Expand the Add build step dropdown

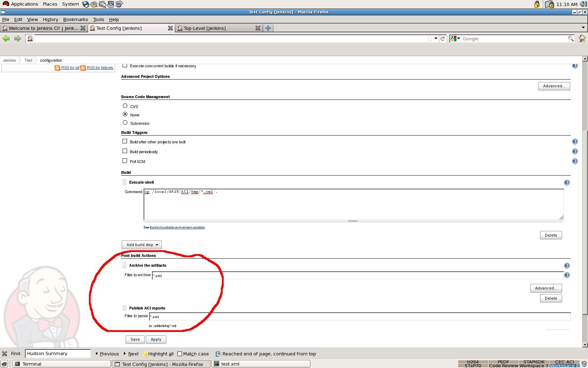click(x=142, y=245)
